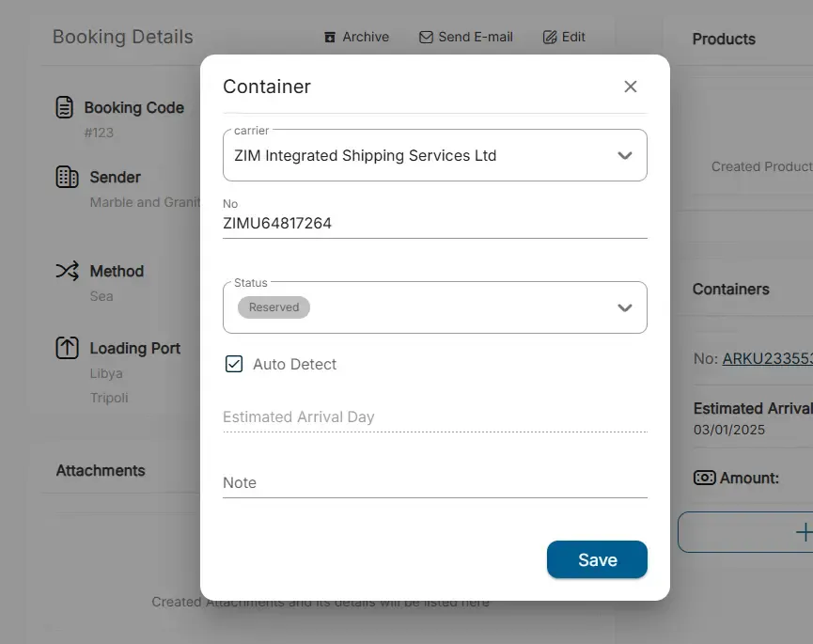Uncheck the Auto Detect checkbox
Screen dimensions: 813x644
point(234,364)
